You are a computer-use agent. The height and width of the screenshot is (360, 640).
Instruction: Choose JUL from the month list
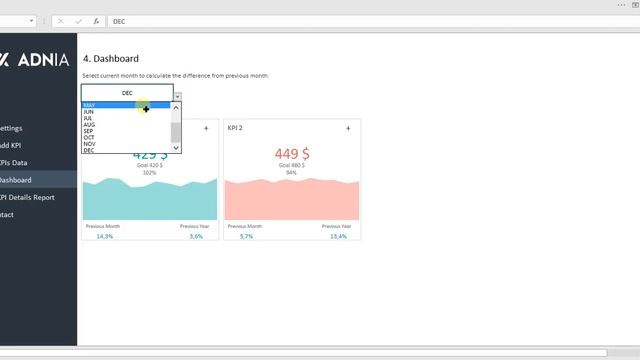coord(126,118)
